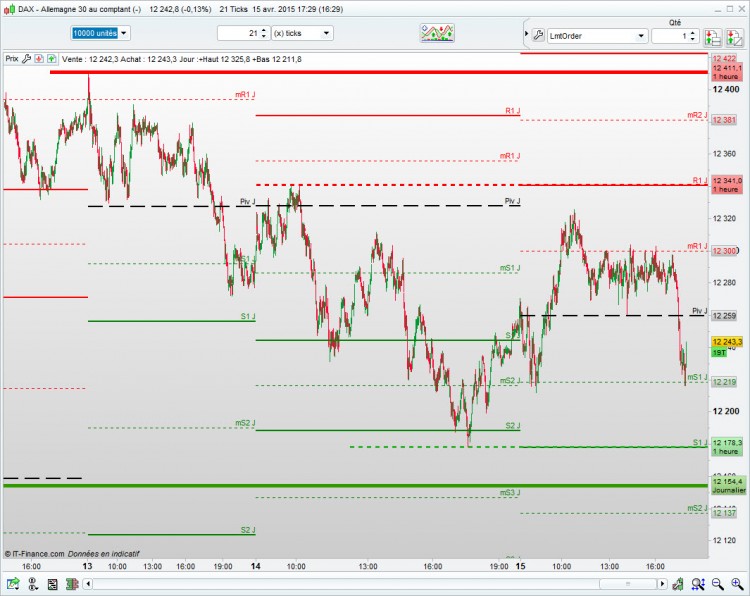The image size is (750, 596).
Task: Open the chart export icon at bottom left
Action: click(13, 584)
